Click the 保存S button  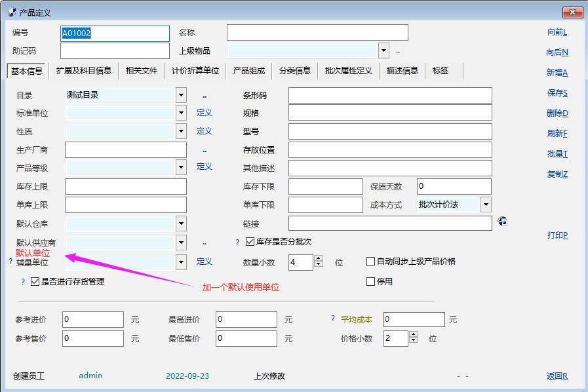pyautogui.click(x=557, y=93)
